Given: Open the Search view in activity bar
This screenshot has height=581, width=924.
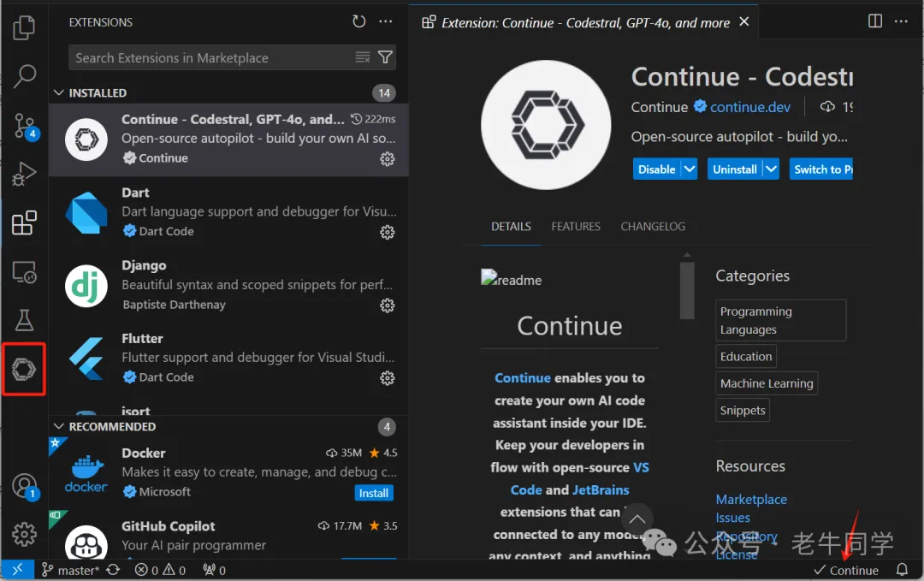Looking at the screenshot, I should (x=24, y=76).
